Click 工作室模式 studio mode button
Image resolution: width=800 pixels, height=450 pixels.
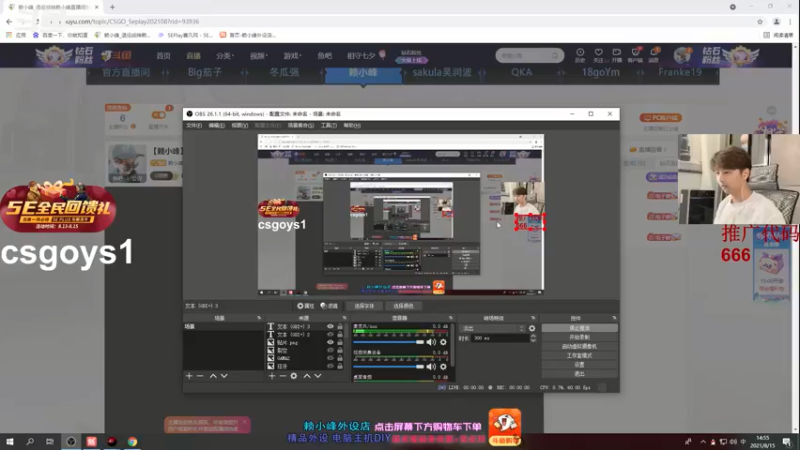pos(580,356)
